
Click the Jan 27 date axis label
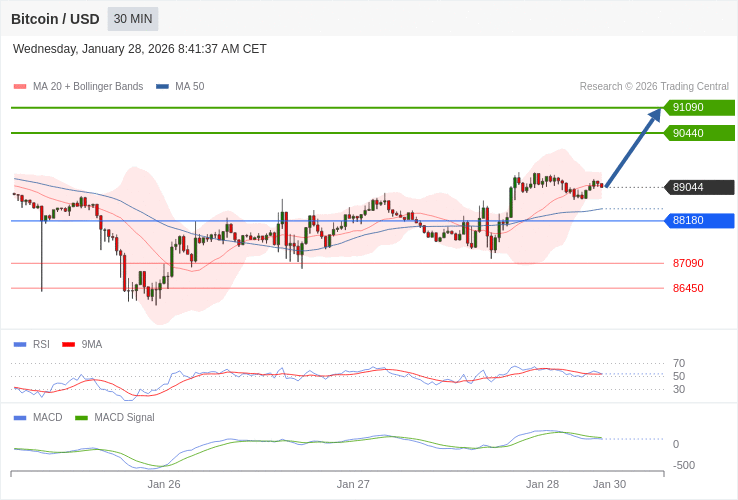pos(353,484)
